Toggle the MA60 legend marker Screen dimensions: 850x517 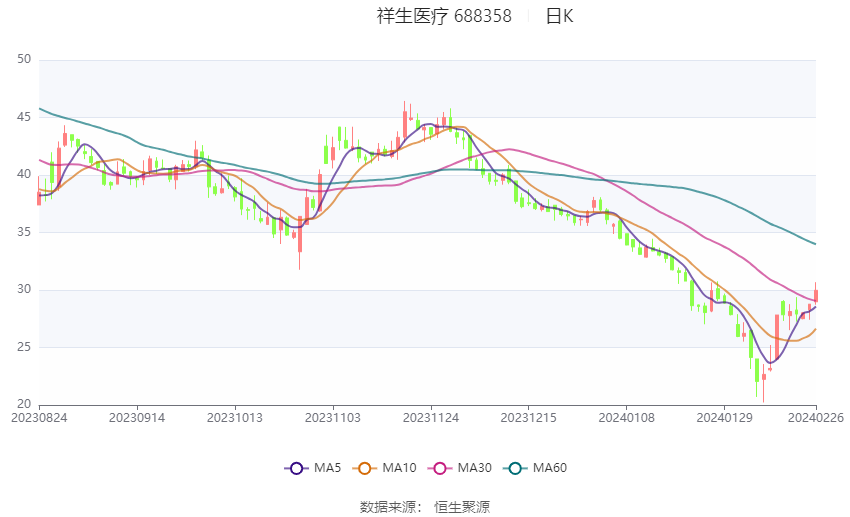click(x=515, y=468)
